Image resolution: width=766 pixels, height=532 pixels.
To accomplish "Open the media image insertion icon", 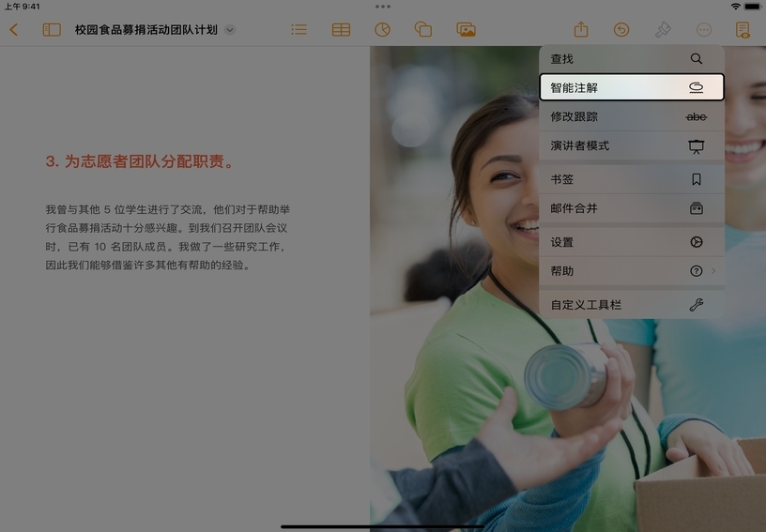I will [466, 30].
